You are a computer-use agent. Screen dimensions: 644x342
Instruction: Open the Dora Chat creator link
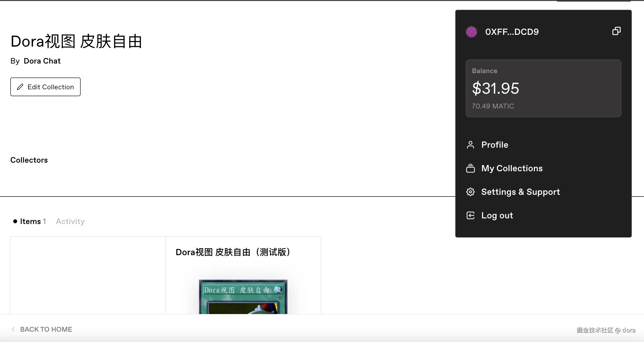click(x=42, y=61)
